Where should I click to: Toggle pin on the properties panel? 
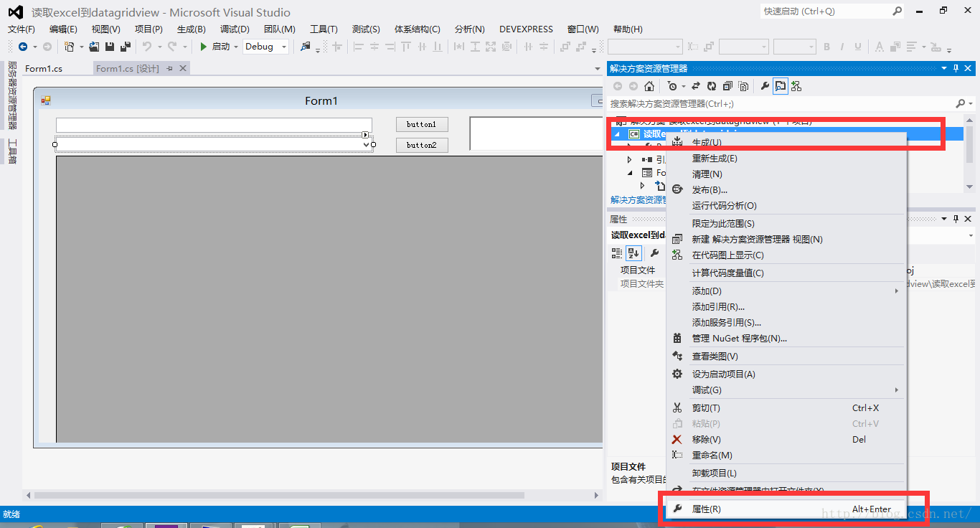(956, 219)
